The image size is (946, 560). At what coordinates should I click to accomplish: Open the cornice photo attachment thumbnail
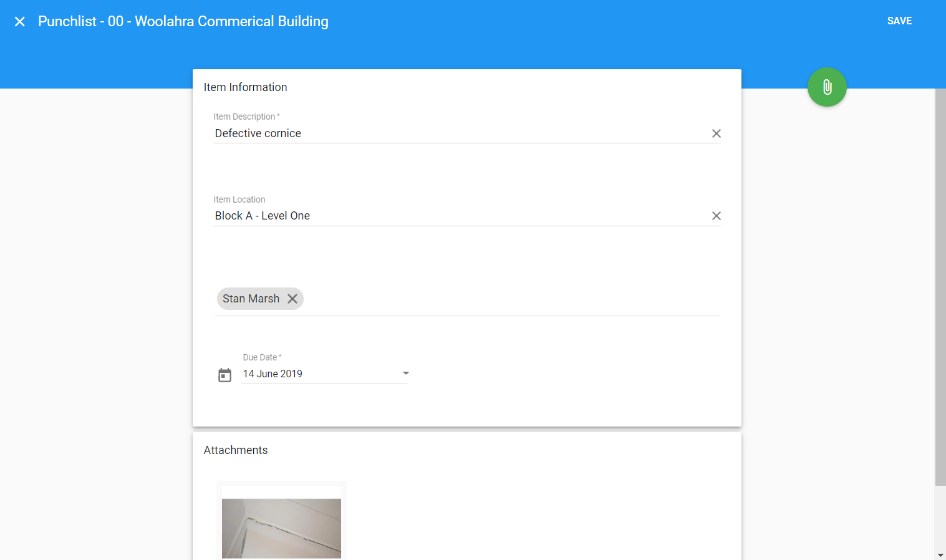(281, 528)
